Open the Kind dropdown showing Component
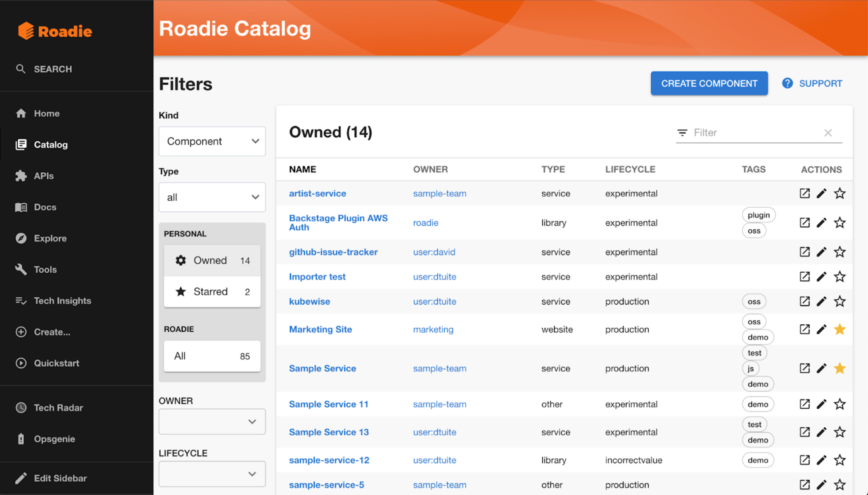The image size is (868, 495). [x=212, y=141]
